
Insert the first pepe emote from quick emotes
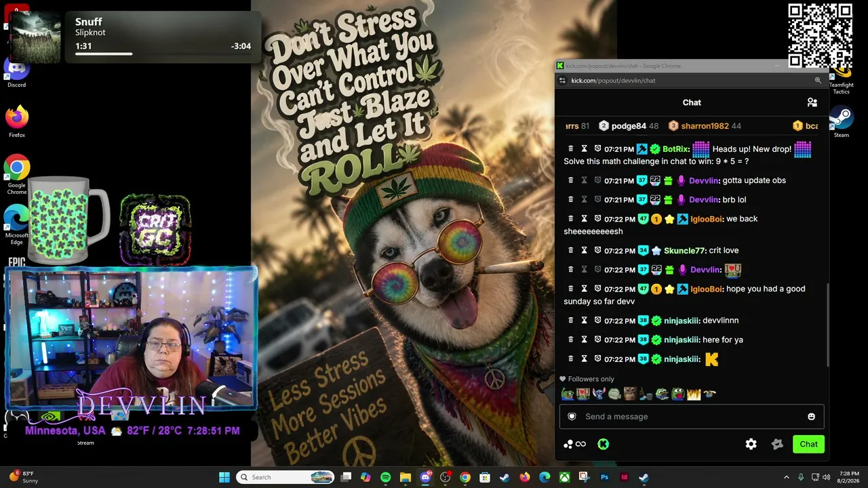point(568,394)
